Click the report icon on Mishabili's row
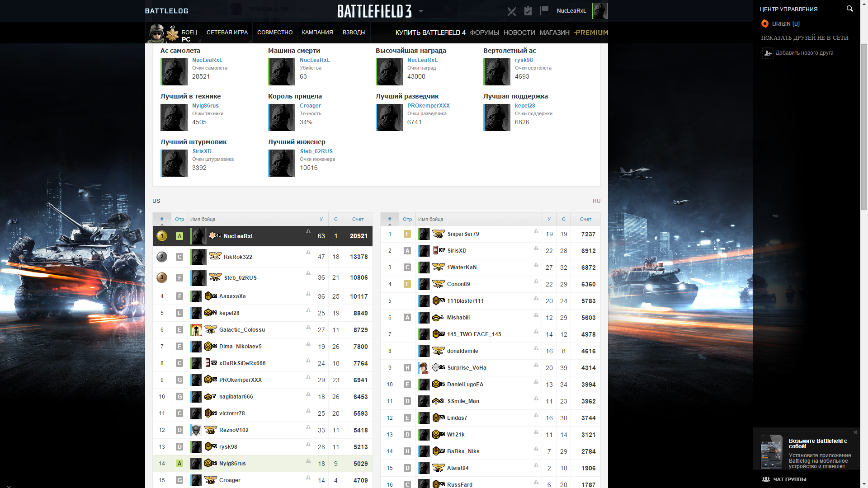 pos(536,315)
